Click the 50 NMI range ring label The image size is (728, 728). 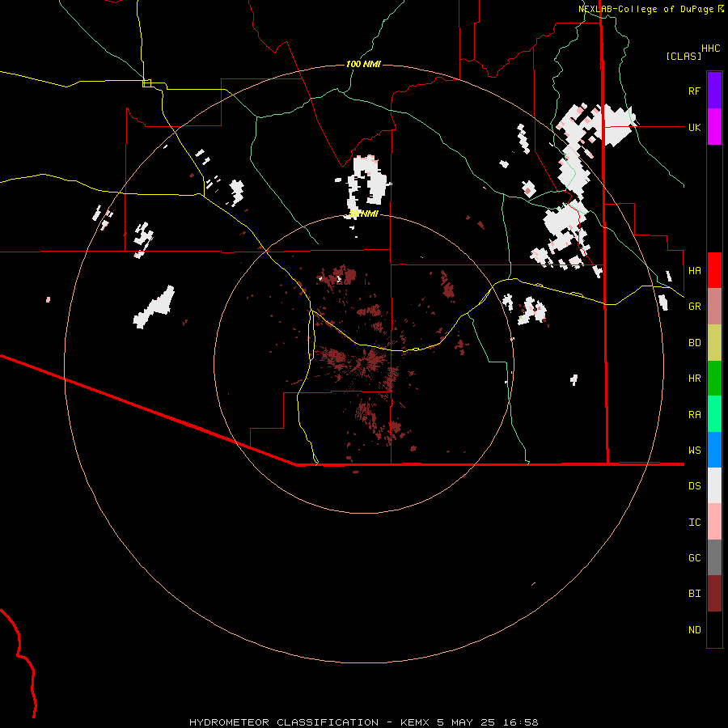click(363, 214)
